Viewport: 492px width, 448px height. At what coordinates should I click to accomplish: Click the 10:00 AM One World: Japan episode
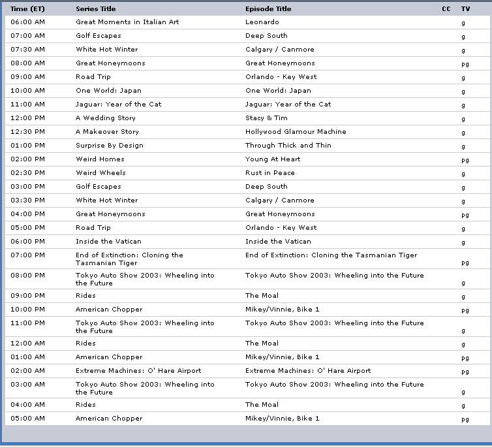[279, 90]
